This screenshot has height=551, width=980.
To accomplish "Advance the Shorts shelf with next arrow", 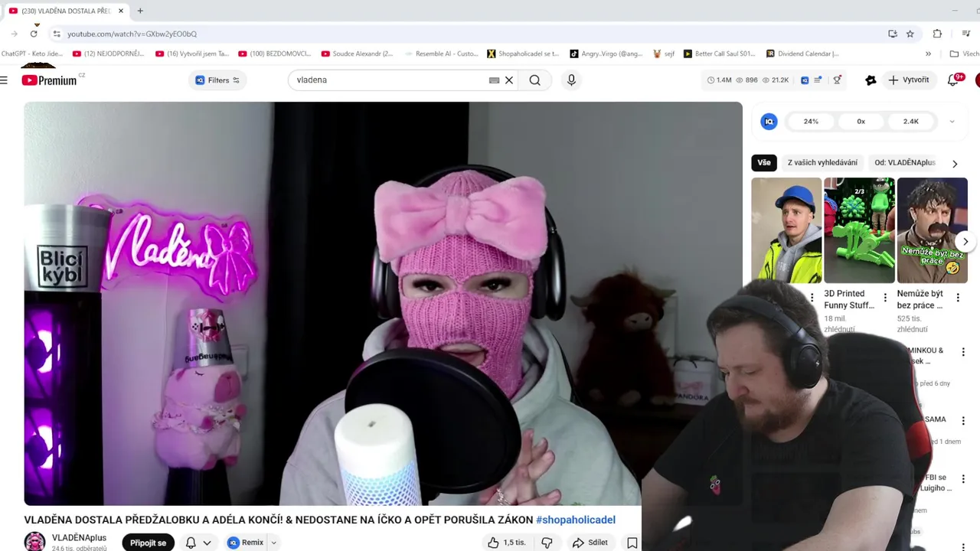I will coord(965,241).
